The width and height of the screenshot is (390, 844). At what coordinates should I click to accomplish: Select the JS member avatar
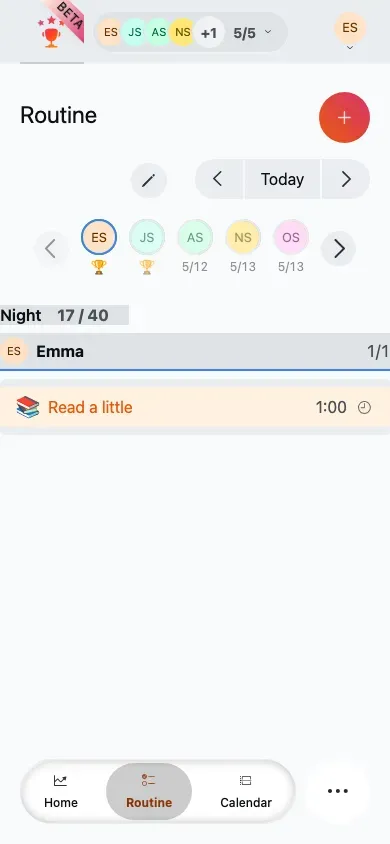(147, 237)
